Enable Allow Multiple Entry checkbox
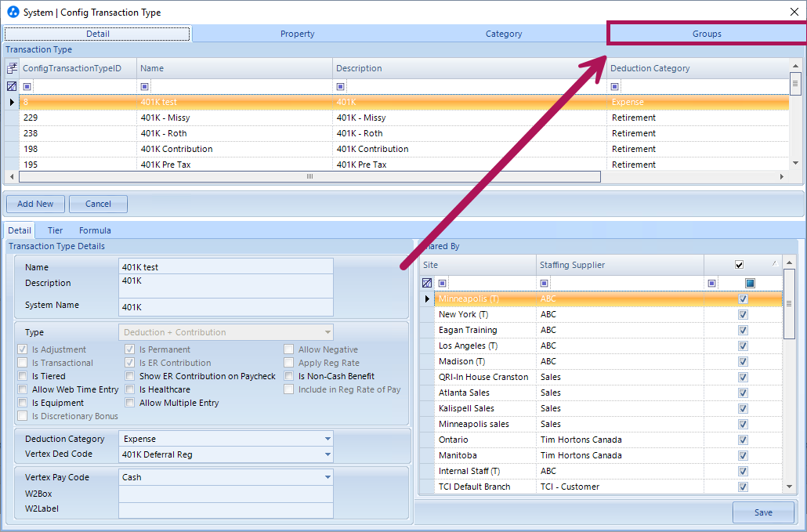This screenshot has width=807, height=532. pos(130,403)
